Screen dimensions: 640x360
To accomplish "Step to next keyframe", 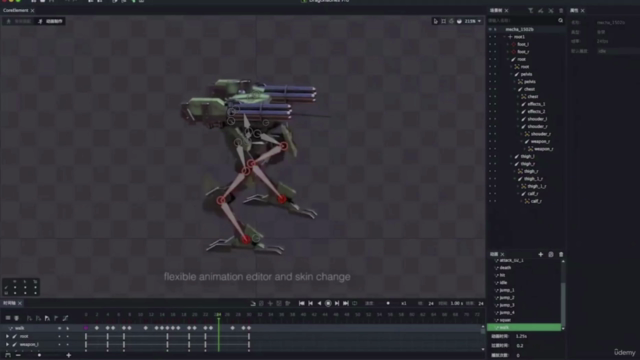I will pos(337,303).
